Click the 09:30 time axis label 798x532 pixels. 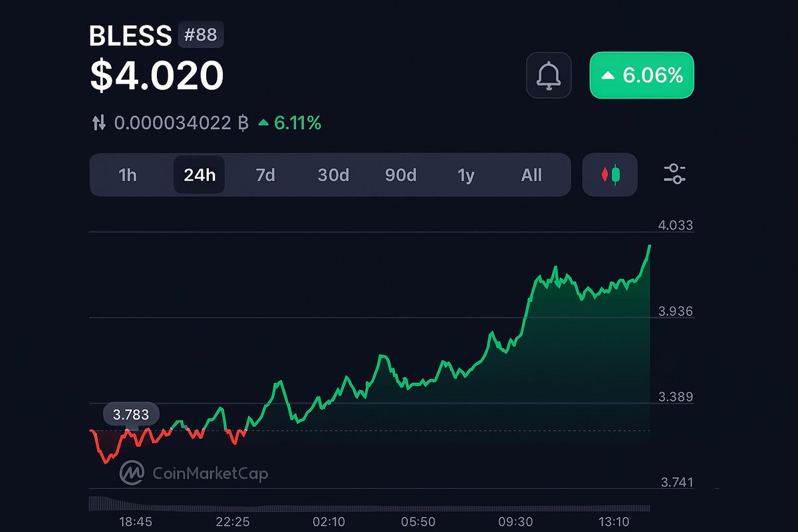[515, 522]
